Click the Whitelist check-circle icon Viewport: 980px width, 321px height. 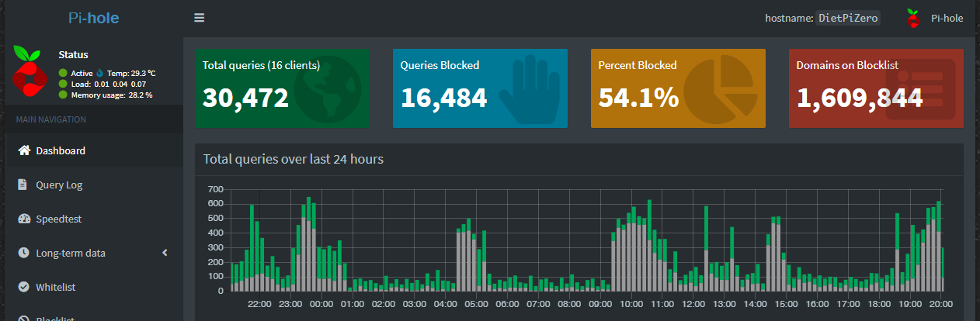click(23, 287)
